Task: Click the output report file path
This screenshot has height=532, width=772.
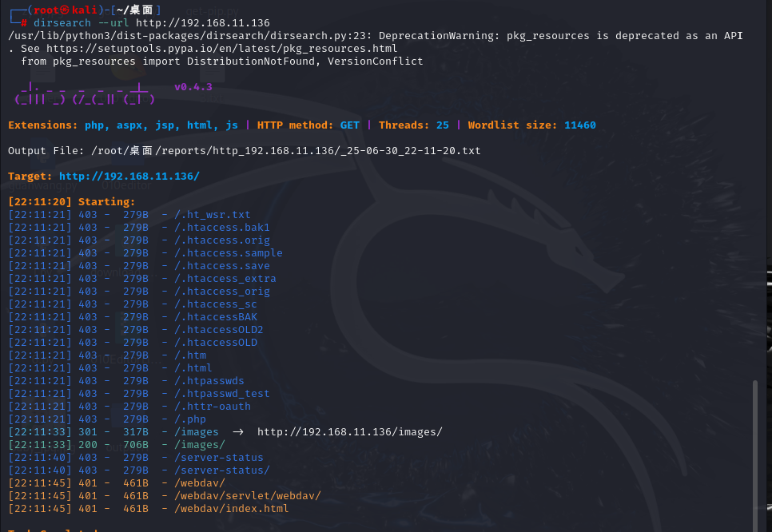Action: [286, 151]
